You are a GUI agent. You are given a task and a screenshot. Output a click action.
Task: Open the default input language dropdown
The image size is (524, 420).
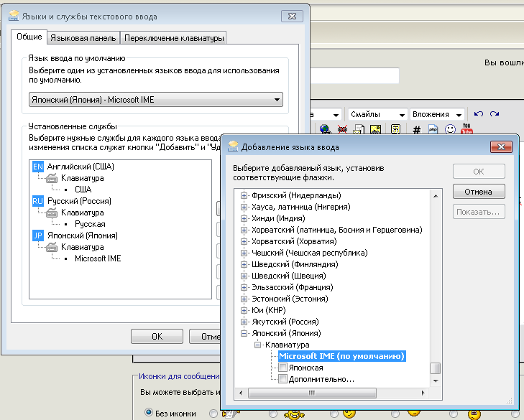click(277, 100)
